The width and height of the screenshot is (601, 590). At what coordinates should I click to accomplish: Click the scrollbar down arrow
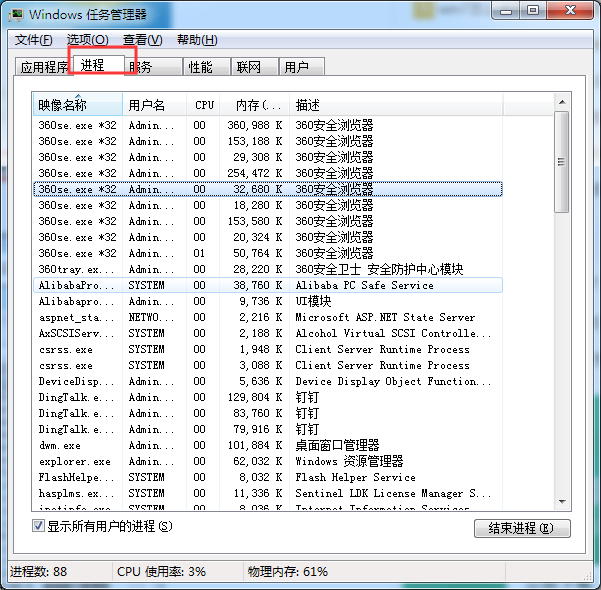pos(562,501)
